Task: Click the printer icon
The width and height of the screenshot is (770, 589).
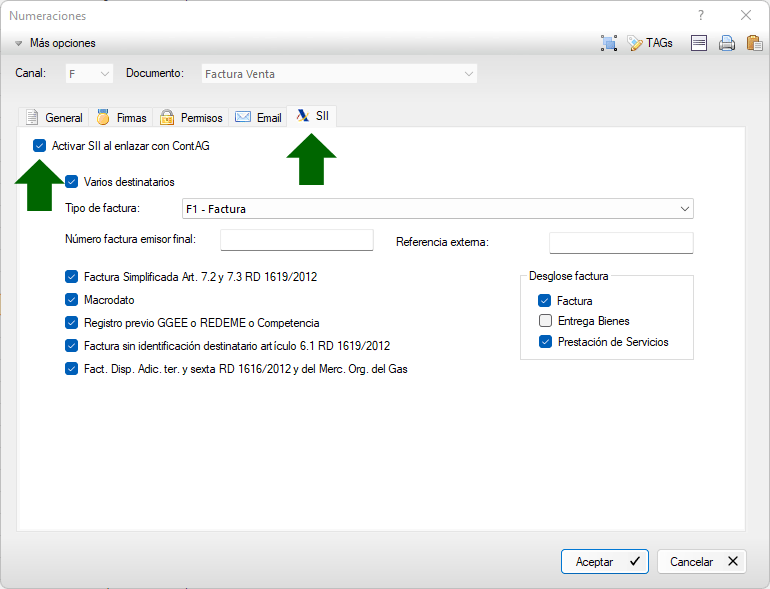Action: pyautogui.click(x=727, y=43)
